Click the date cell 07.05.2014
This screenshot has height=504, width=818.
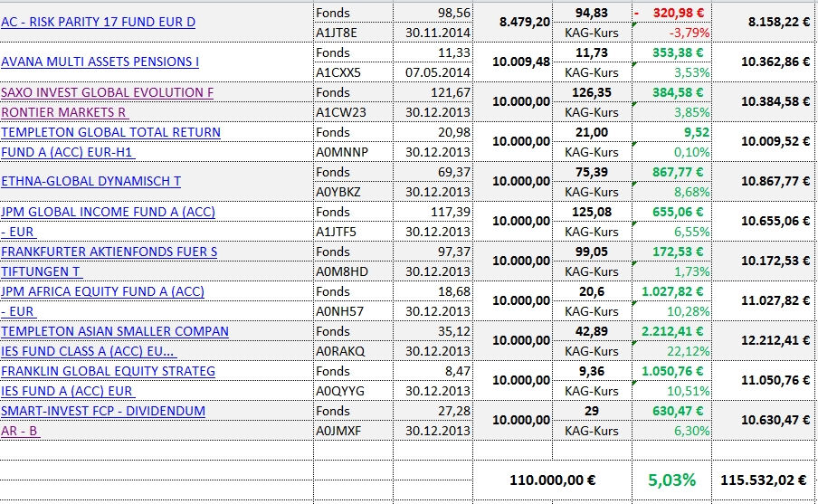click(438, 72)
